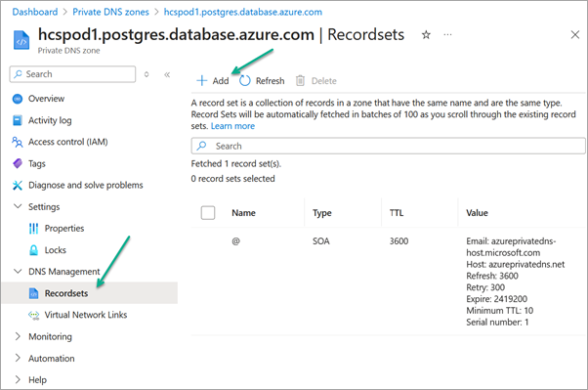This screenshot has height=390, width=588.
Task: Open Diagnose and solve problems
Action: [86, 185]
